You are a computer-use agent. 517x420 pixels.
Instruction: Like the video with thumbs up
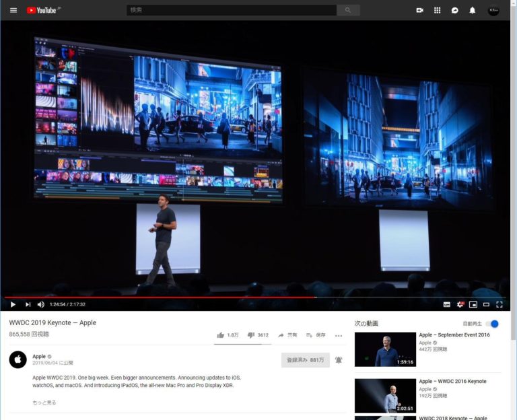point(221,335)
